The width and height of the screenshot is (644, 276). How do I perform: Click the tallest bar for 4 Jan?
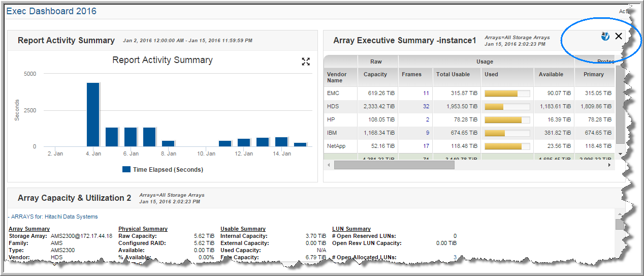(x=93, y=114)
